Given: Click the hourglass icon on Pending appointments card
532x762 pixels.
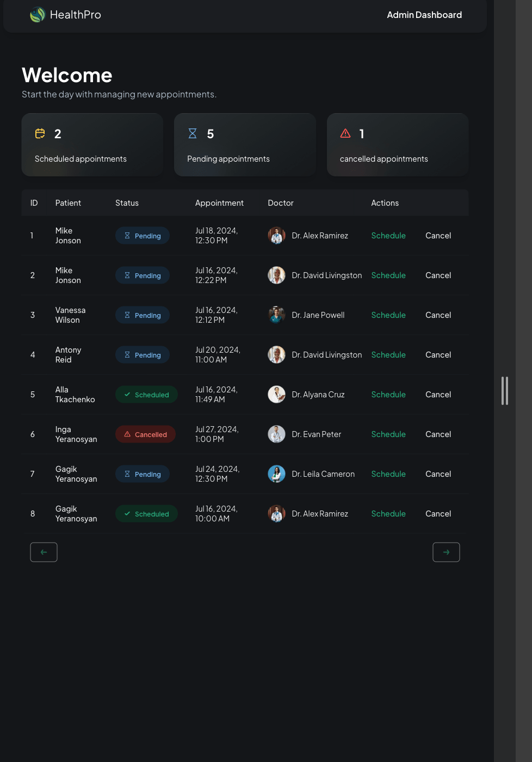Looking at the screenshot, I should pyautogui.click(x=193, y=133).
